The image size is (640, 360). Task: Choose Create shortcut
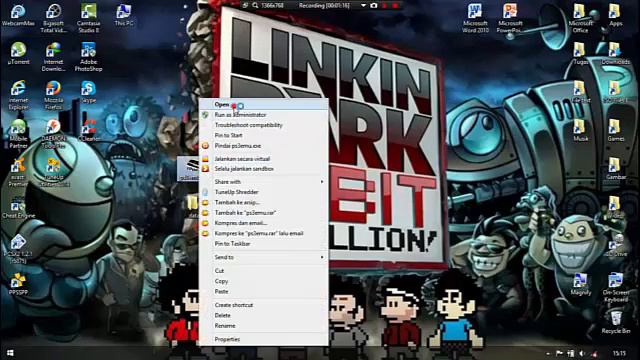[264, 305]
